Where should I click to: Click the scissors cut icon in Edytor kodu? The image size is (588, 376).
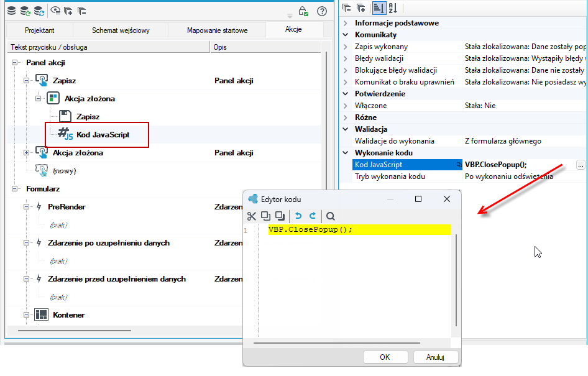point(252,216)
